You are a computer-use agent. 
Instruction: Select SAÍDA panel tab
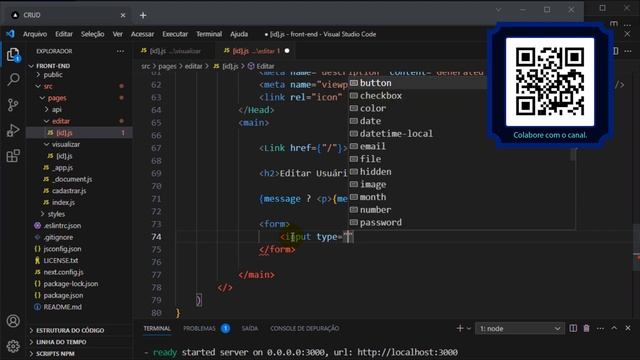coord(250,328)
